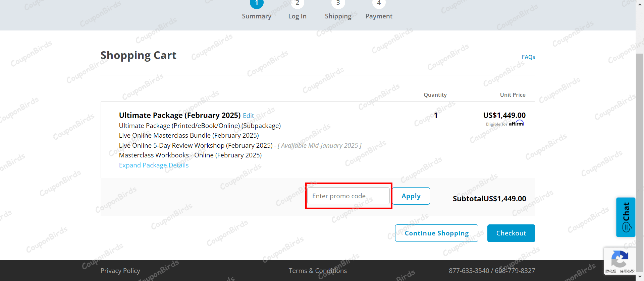Click the scrollbar down arrow
Image resolution: width=644 pixels, height=281 pixels.
pyautogui.click(x=640, y=277)
